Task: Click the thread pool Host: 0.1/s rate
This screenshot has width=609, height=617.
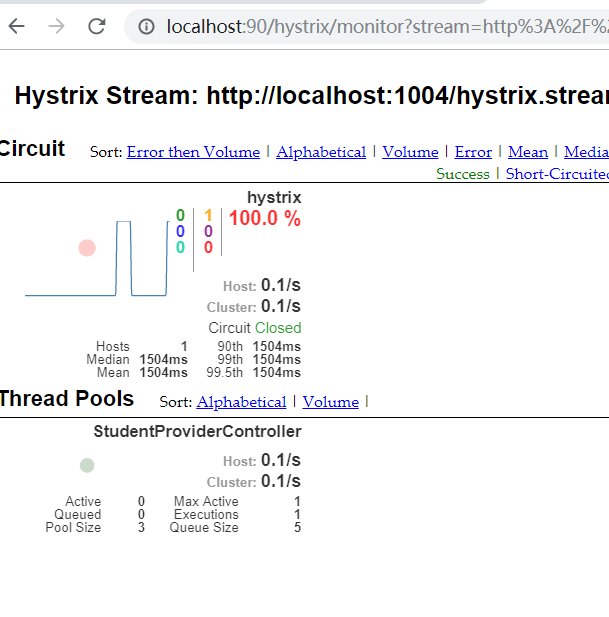Action: coord(262,460)
